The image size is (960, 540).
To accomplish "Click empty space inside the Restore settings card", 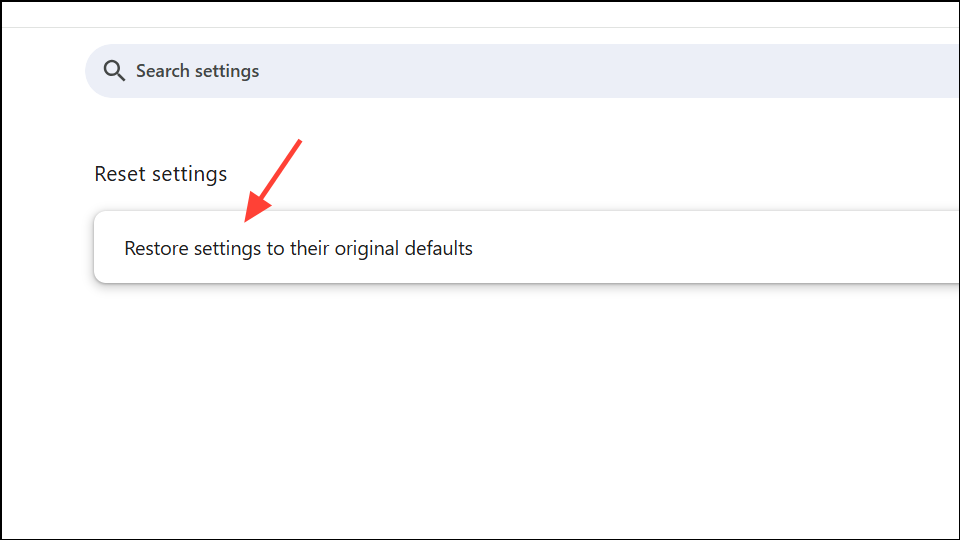I will [x=704, y=247].
